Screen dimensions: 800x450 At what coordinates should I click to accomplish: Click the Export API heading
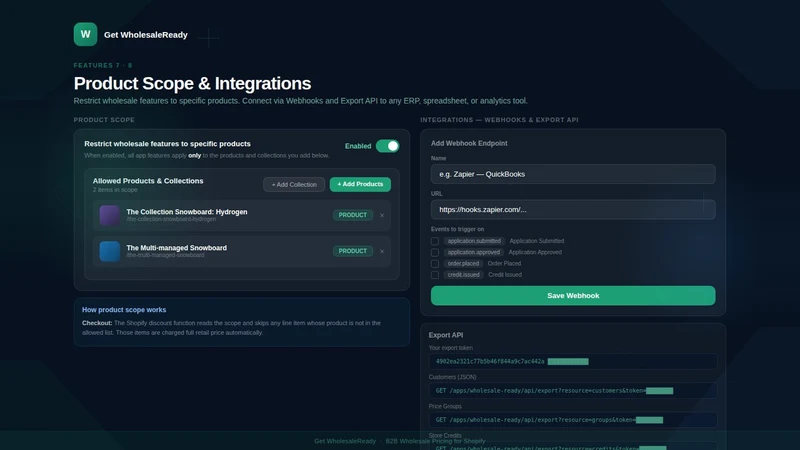(x=446, y=335)
